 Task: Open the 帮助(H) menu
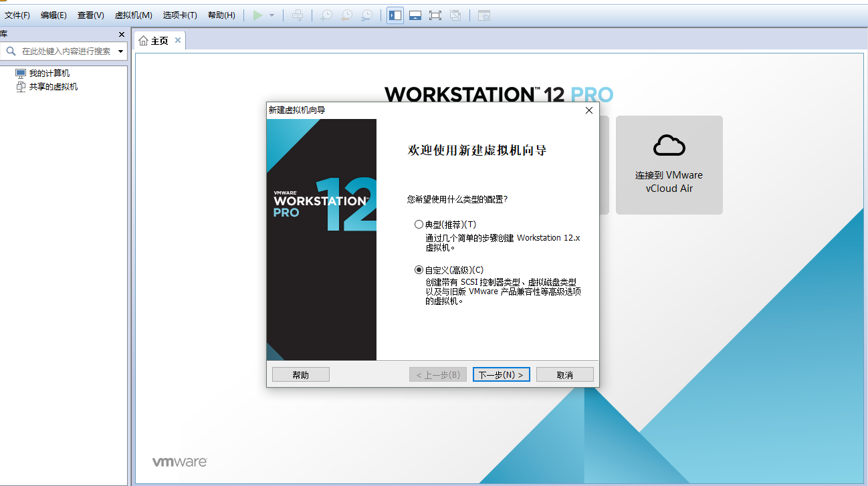click(221, 15)
